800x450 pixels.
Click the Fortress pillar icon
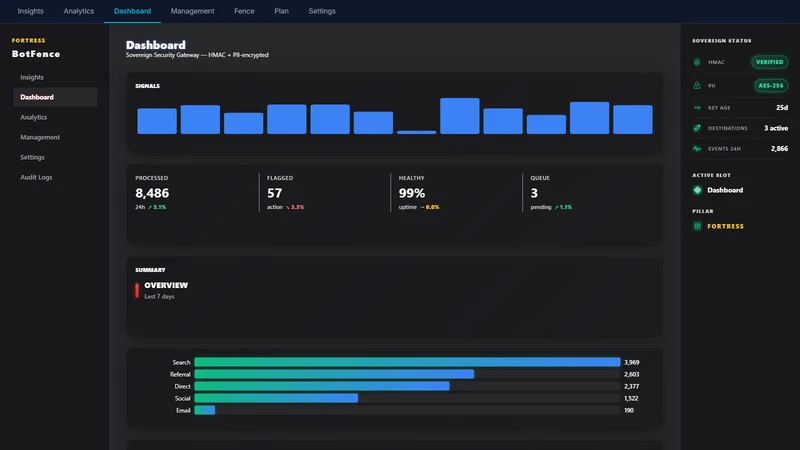pyautogui.click(x=697, y=226)
